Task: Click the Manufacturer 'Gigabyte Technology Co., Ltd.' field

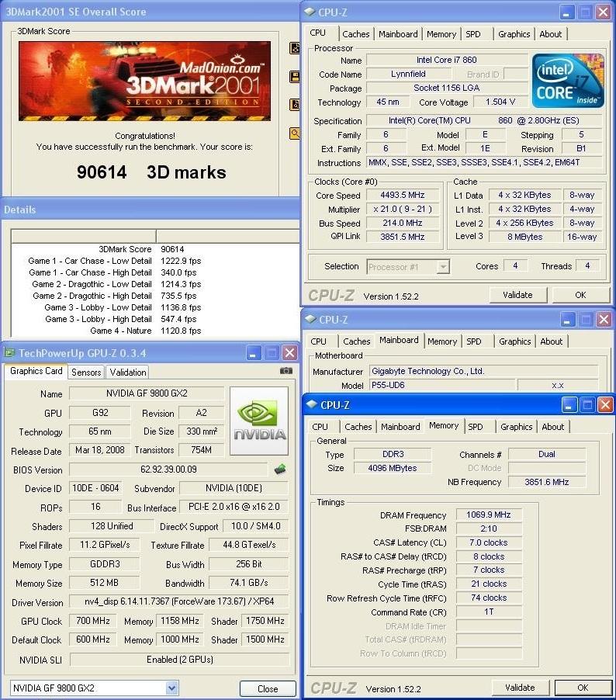Action: [x=484, y=371]
